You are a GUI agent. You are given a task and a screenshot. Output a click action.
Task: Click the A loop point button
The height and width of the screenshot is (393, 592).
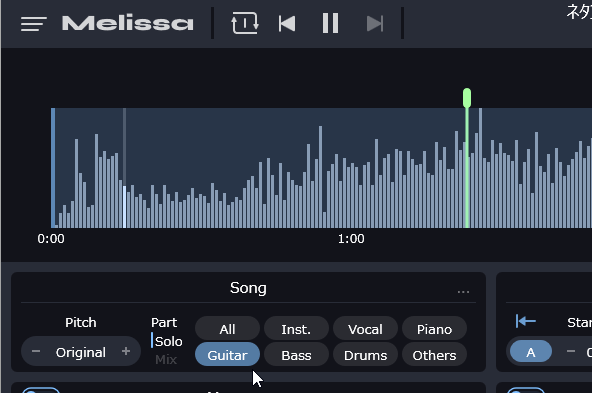tap(530, 352)
